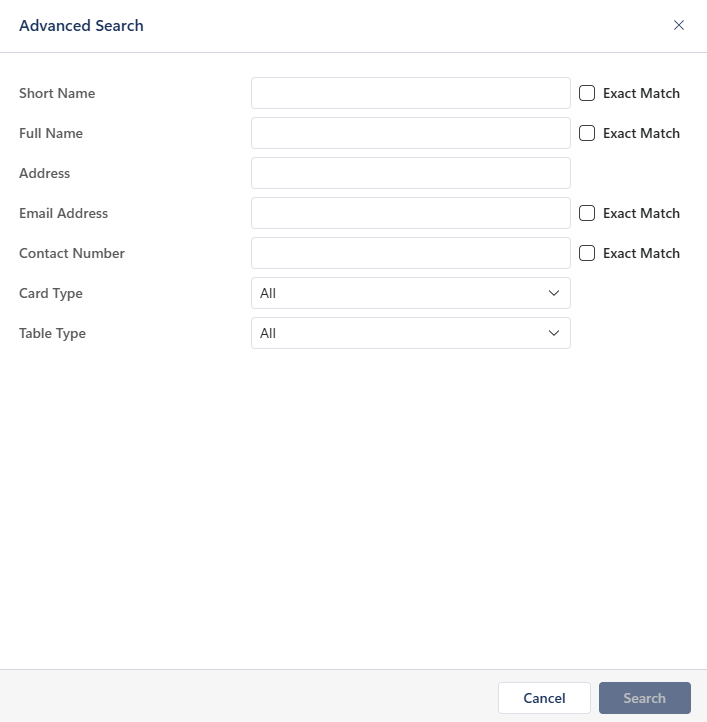Enable Exact Match for Short Name
Viewport: 707px width, 722px height.
click(587, 93)
